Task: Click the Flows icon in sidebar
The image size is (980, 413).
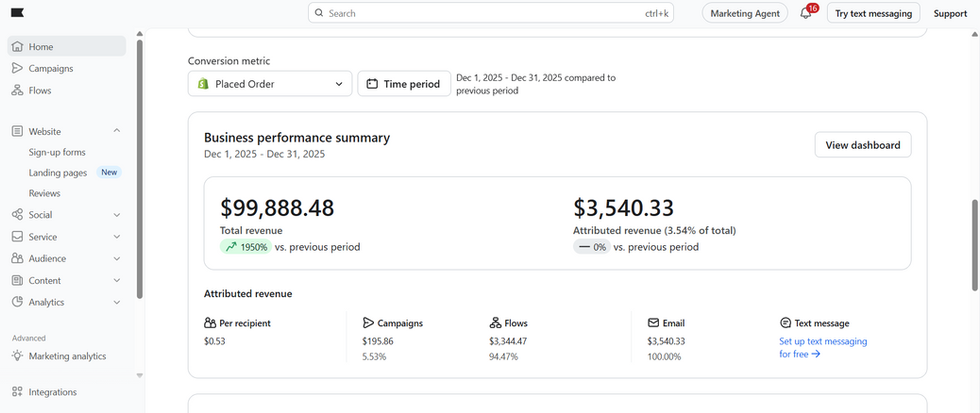Action: coord(18,91)
